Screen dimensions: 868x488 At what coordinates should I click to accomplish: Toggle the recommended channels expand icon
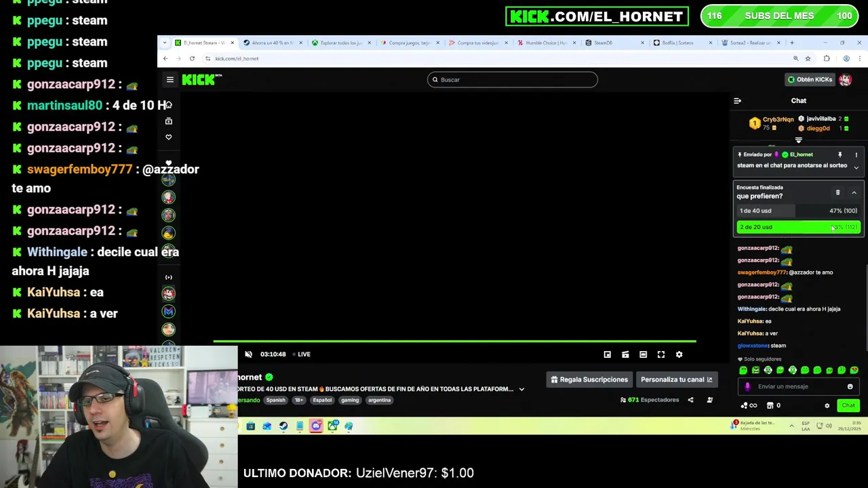coord(169,277)
